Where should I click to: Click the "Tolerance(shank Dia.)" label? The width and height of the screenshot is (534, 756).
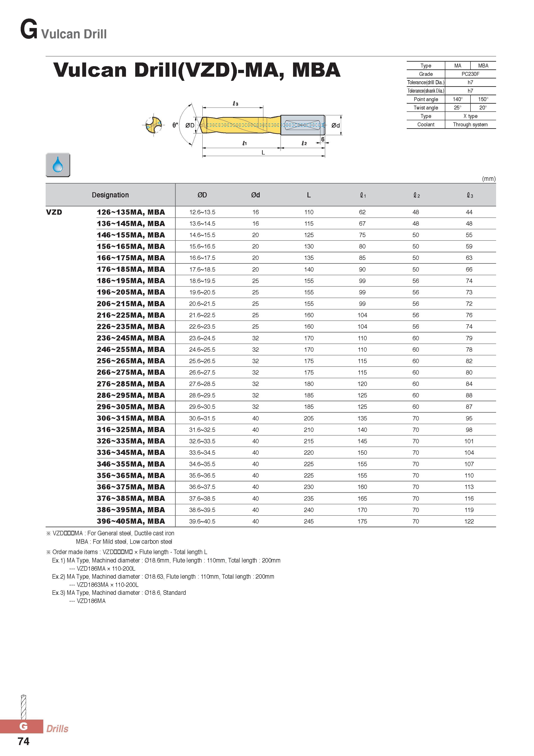tap(426, 91)
